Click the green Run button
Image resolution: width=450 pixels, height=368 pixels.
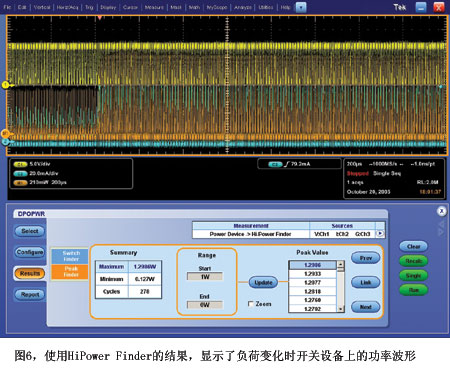(x=413, y=290)
